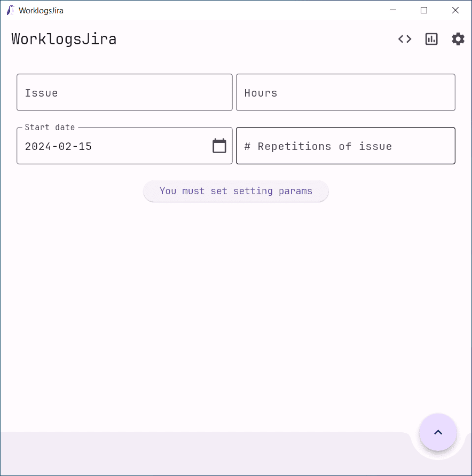Click the WorklogsJira header title
The width and height of the screenshot is (472, 476).
(x=64, y=39)
